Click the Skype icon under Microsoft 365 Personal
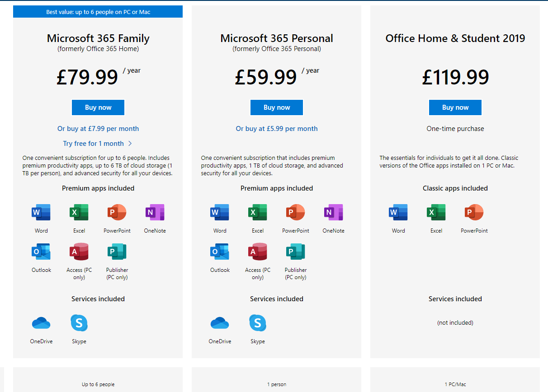548x392 pixels. [x=258, y=323]
